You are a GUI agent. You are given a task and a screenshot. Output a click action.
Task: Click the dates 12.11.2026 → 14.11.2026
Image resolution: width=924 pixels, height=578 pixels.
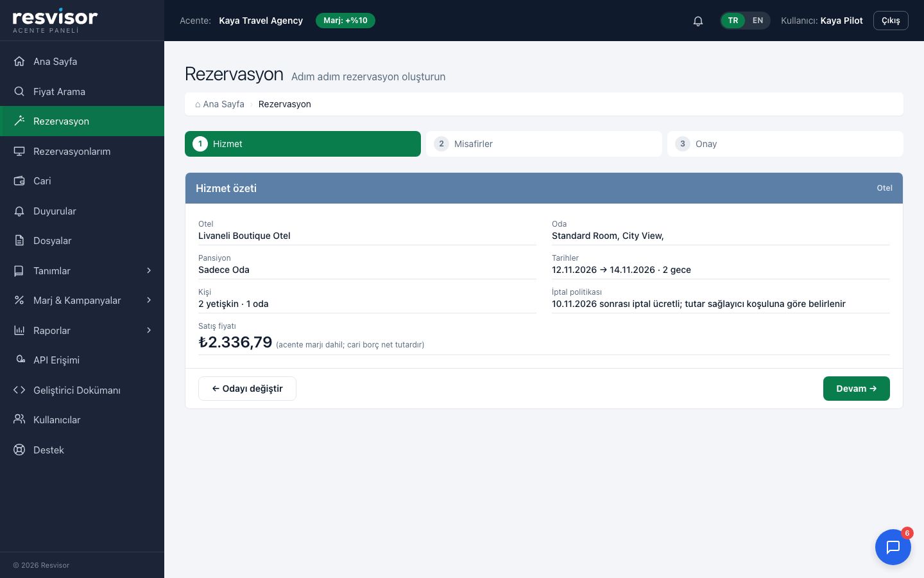point(603,270)
